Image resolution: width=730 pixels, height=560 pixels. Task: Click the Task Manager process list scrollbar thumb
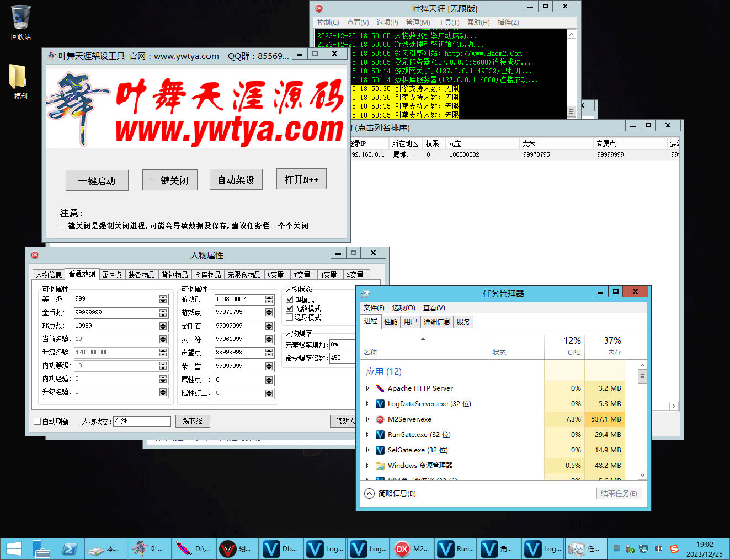coord(642,377)
